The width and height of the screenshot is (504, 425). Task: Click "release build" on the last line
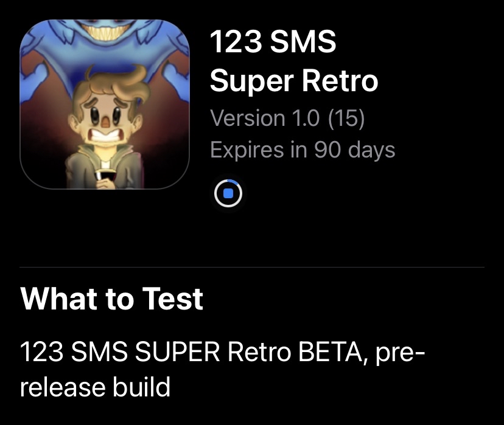tap(95, 387)
